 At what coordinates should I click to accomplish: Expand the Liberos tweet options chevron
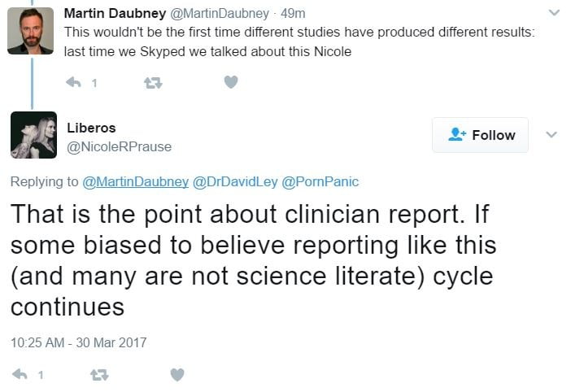(551, 134)
